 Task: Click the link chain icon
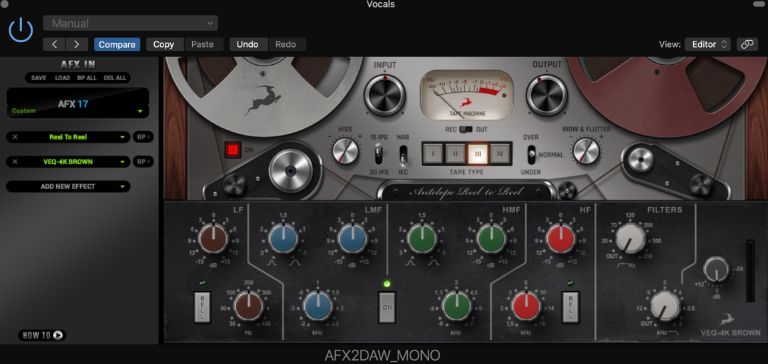[746, 44]
